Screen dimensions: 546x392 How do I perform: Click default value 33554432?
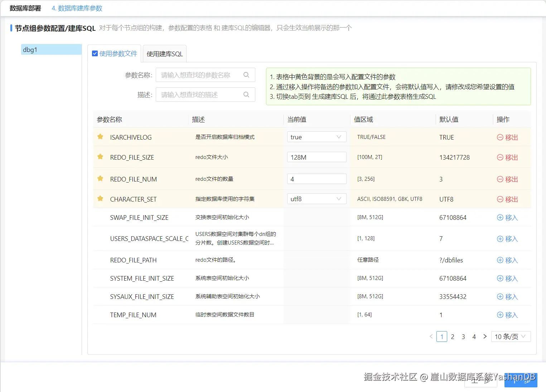coord(453,297)
